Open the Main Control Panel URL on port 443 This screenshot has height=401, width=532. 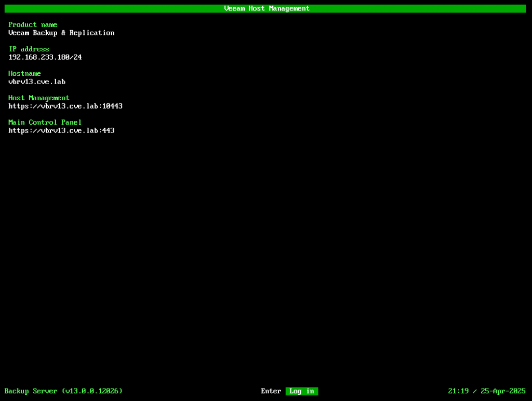click(61, 130)
